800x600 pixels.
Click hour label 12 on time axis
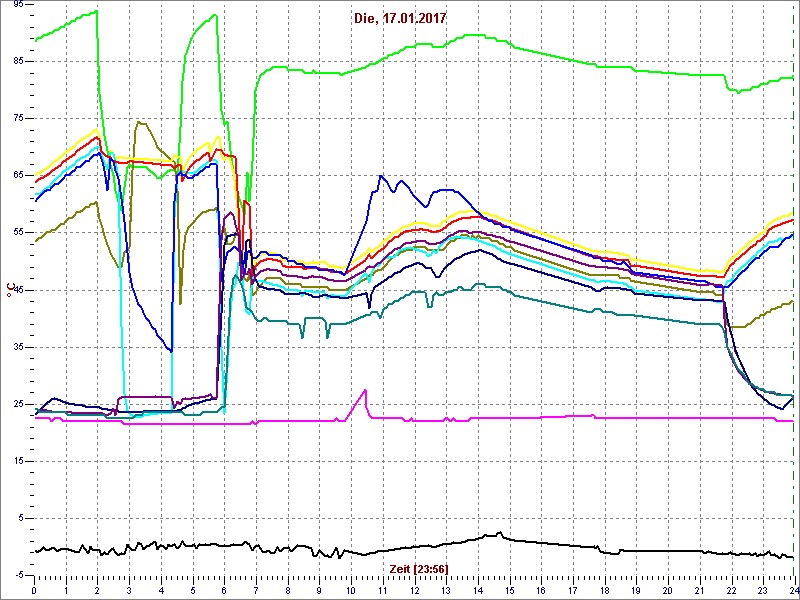pos(414,591)
